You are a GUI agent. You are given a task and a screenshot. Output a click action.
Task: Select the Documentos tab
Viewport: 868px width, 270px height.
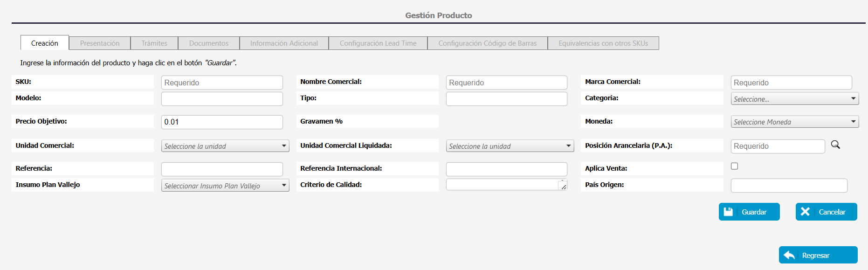click(x=208, y=43)
